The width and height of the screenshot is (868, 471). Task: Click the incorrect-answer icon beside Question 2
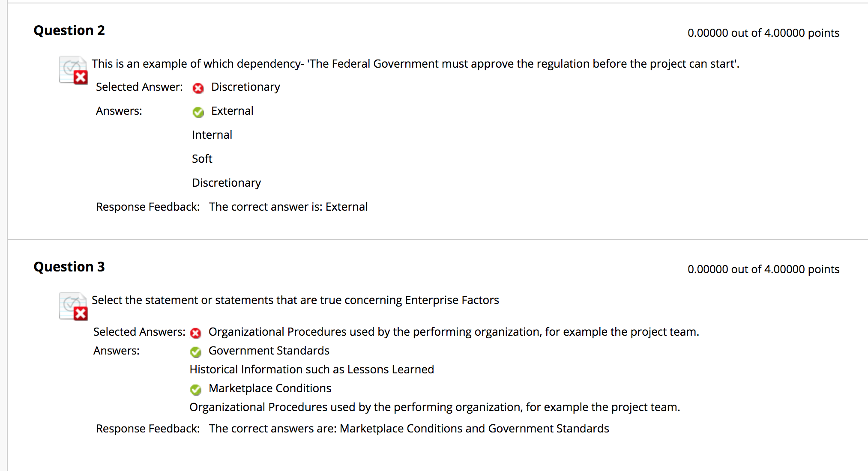coord(74,70)
